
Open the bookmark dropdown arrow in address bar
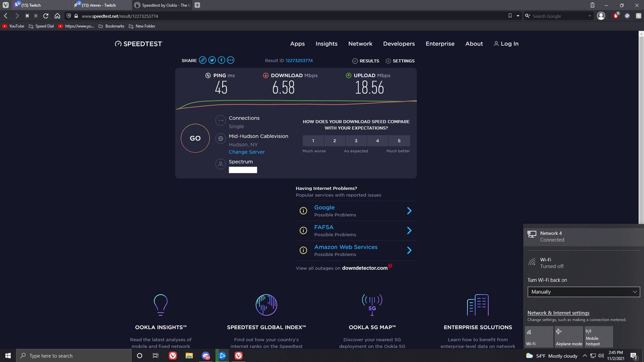tap(518, 16)
